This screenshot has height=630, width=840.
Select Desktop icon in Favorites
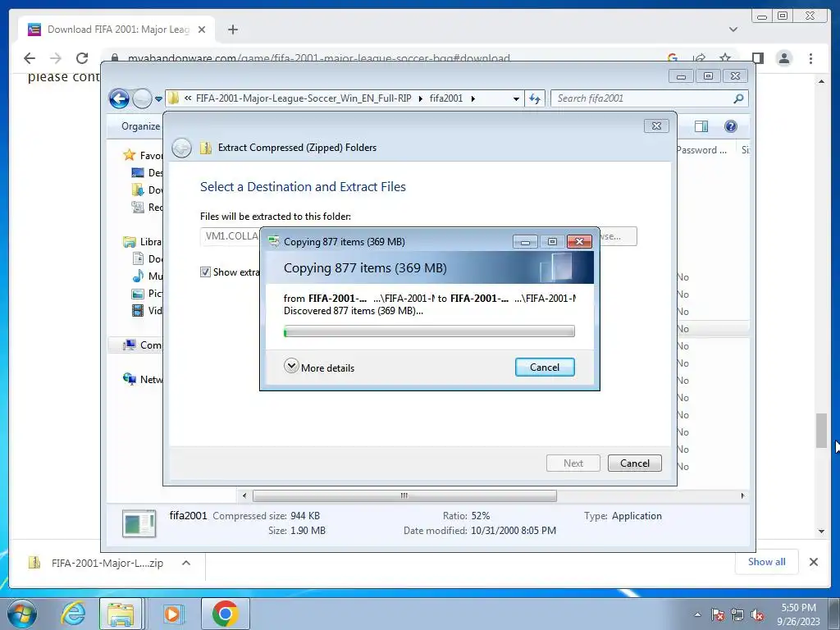(138, 172)
